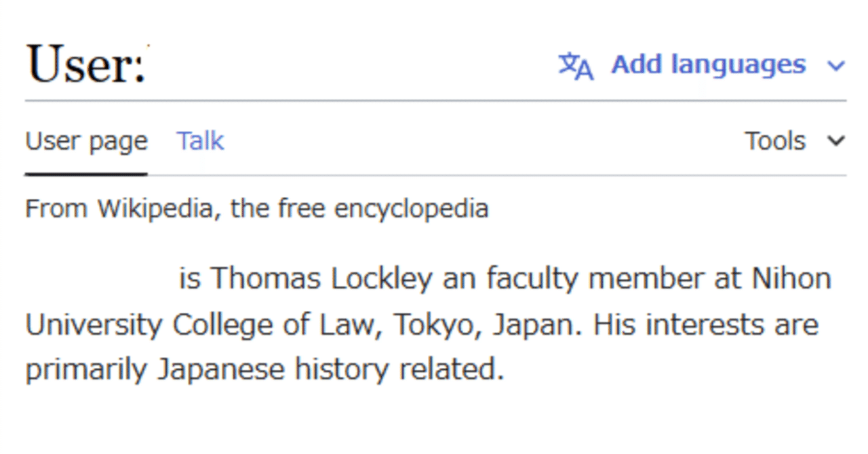Expand the Tools dropdown arrow
This screenshot has height=454, width=868.
click(x=836, y=141)
